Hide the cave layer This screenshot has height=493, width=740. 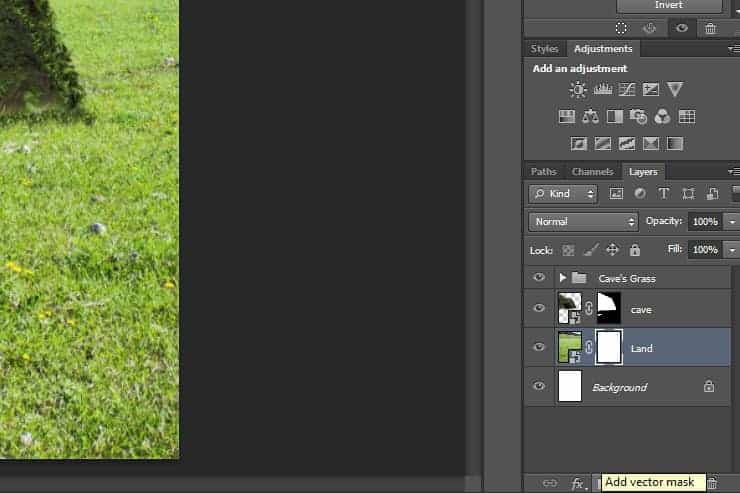(539, 308)
